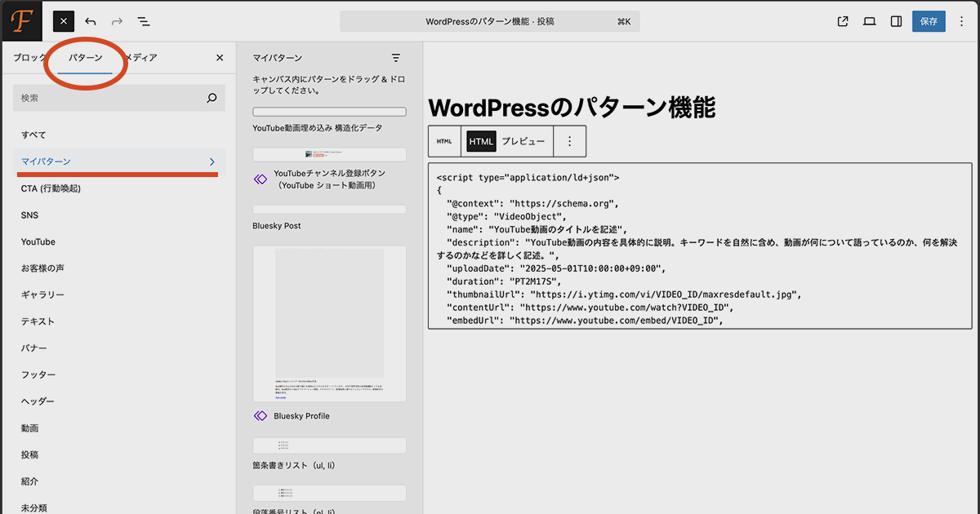Select the YouTube pattern category
The width and height of the screenshot is (980, 514).
pos(119,241)
